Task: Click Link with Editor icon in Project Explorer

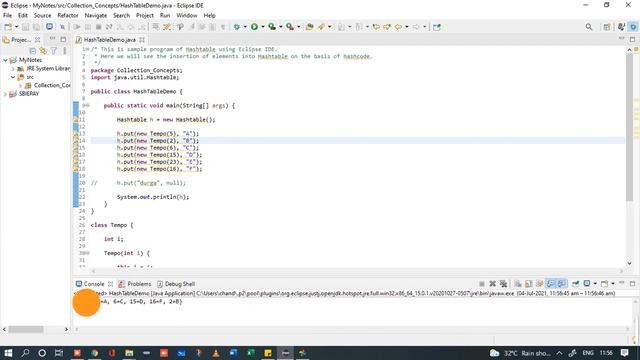Action: click(x=43, y=51)
